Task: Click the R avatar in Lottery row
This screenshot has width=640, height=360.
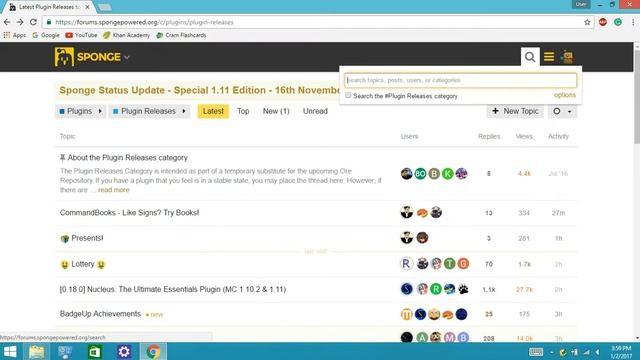Action: (407, 264)
